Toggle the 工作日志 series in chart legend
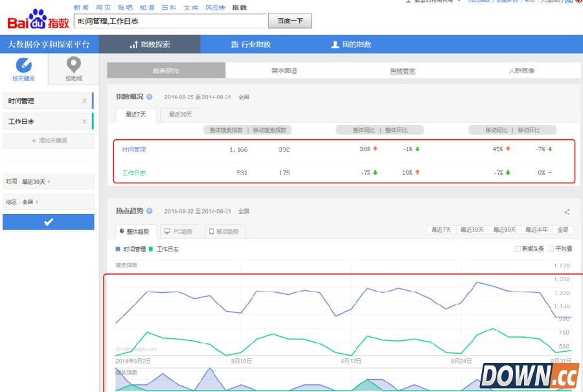Screen dimensions: 583x392 (167, 249)
